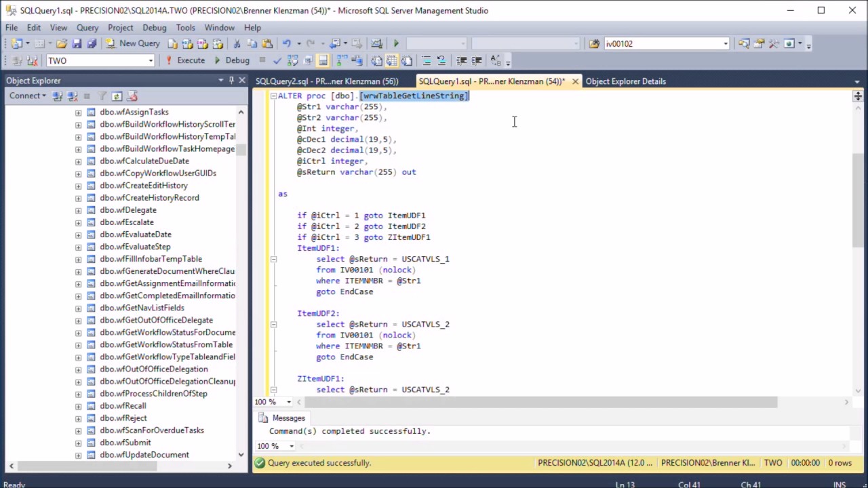Click the code editor vertical scrollbar thumb
This screenshot has height=488, width=868.
point(858,200)
